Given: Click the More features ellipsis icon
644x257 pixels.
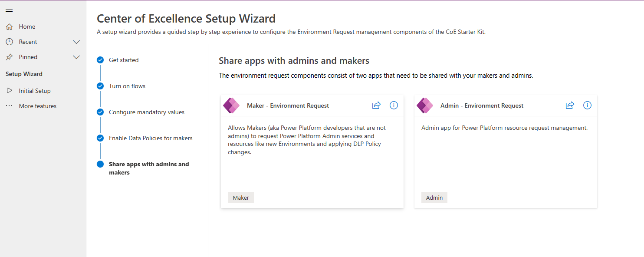Looking at the screenshot, I should [9, 105].
